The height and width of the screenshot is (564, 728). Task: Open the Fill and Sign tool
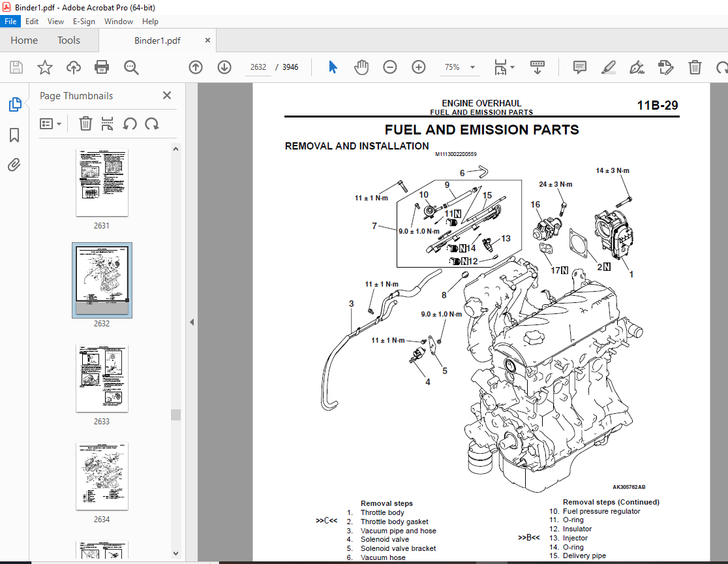[637, 67]
